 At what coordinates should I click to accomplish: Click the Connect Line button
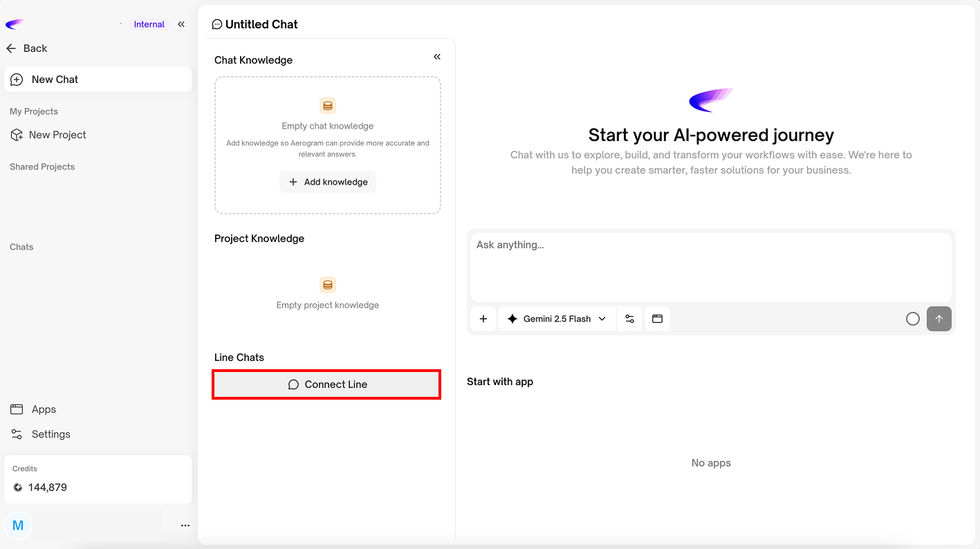(326, 384)
